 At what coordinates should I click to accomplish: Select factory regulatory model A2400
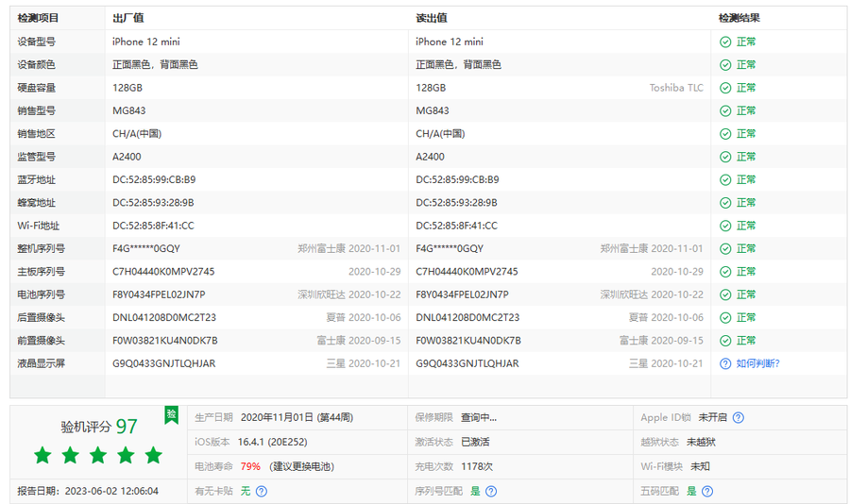click(127, 157)
